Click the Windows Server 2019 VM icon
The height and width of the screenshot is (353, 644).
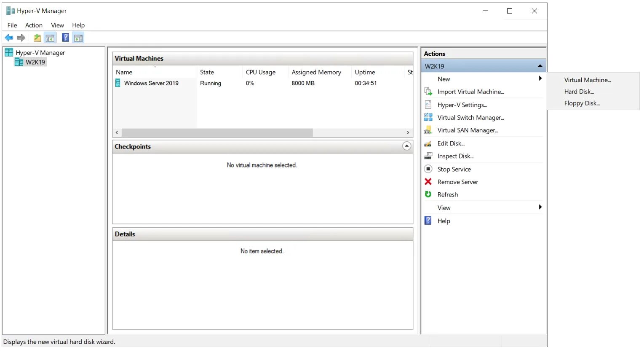(x=118, y=83)
